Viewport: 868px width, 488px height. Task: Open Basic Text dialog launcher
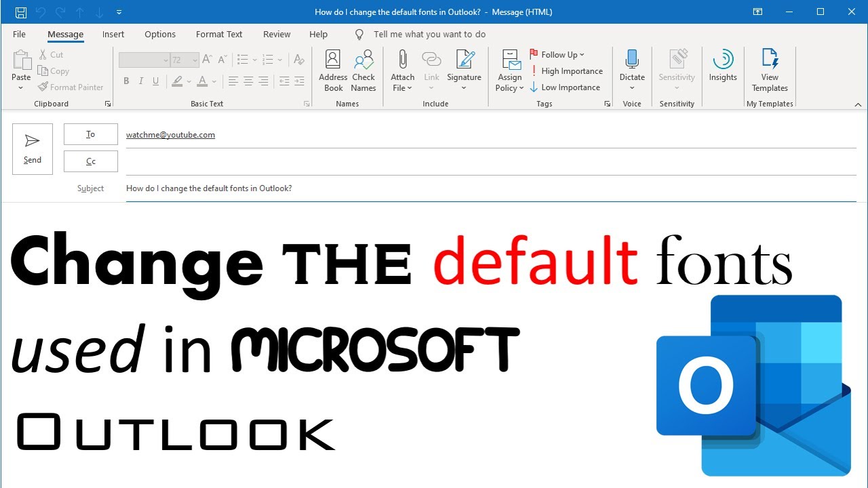click(307, 104)
